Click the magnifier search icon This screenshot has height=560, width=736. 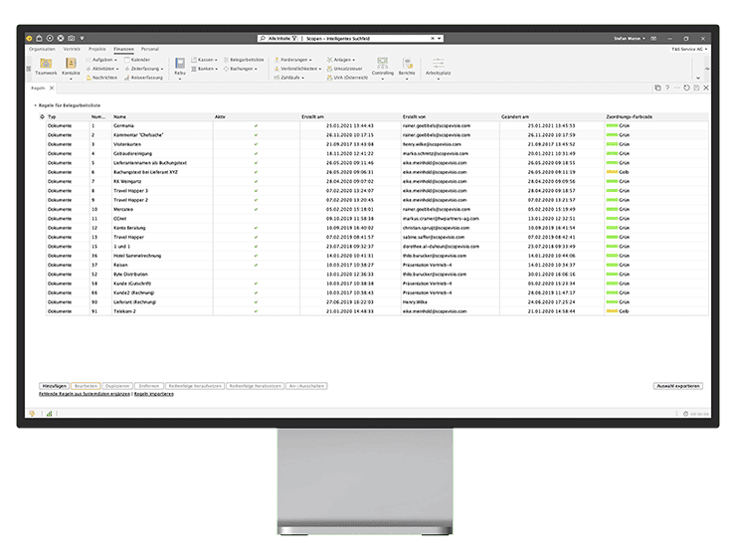(263, 38)
